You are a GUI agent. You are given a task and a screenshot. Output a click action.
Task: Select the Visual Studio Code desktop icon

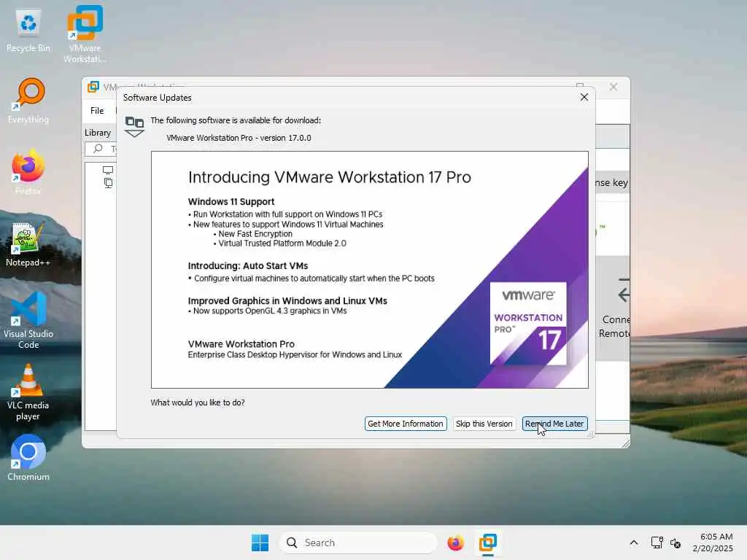click(28, 320)
